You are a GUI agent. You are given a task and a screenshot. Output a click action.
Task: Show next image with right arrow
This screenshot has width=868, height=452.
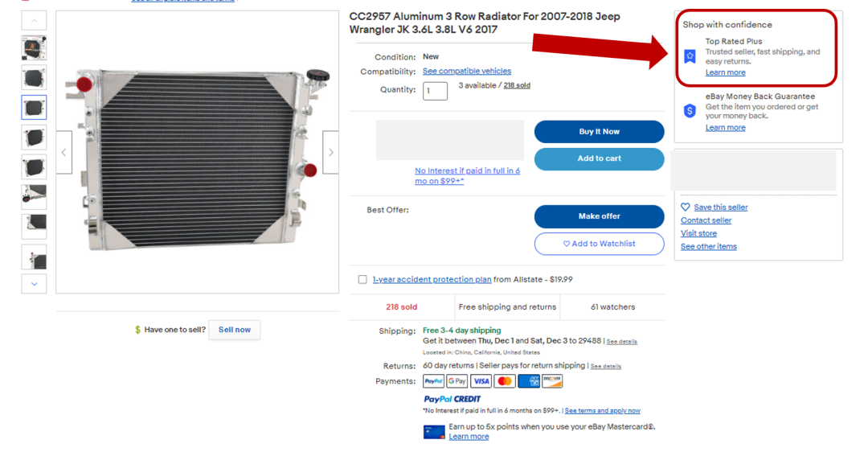tap(330, 152)
